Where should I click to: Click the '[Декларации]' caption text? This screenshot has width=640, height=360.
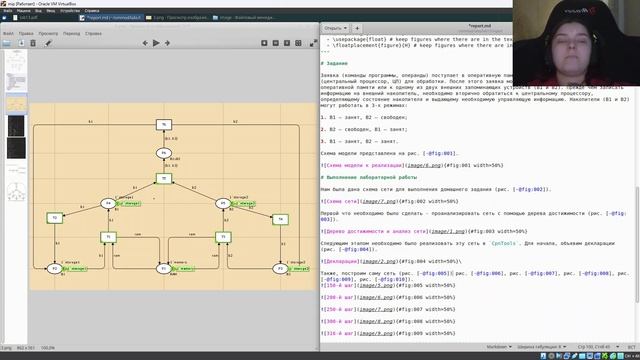pos(341,261)
